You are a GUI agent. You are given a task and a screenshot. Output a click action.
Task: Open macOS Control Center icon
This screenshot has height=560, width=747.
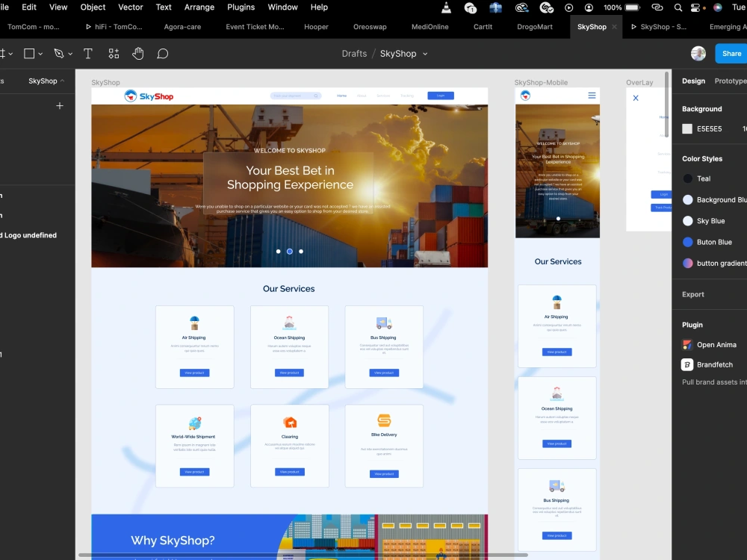coord(696,7)
